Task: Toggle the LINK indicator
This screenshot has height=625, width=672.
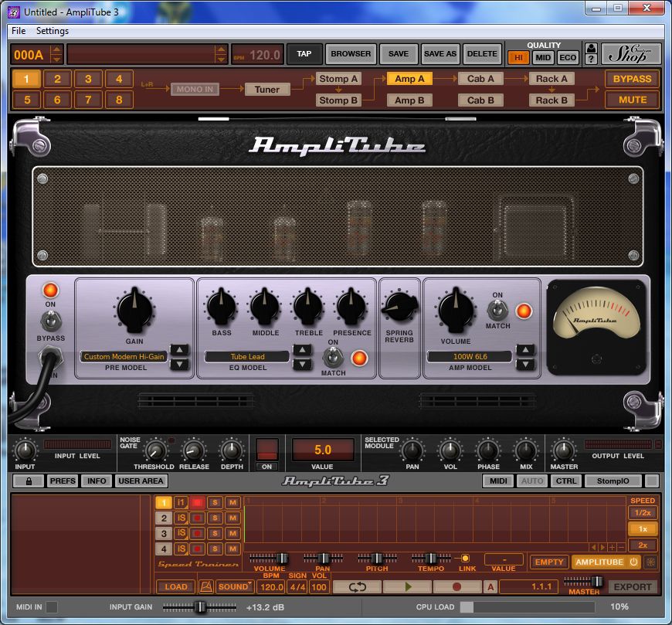Action: (x=465, y=558)
